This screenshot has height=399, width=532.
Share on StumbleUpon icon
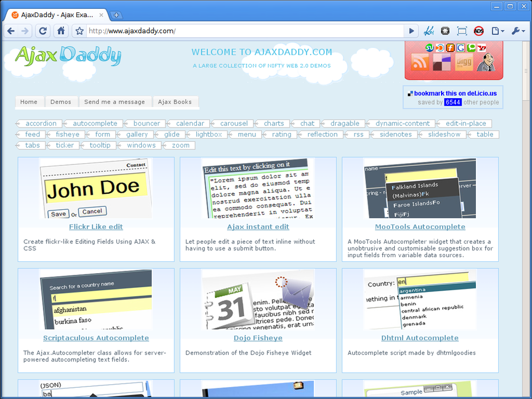click(430, 48)
